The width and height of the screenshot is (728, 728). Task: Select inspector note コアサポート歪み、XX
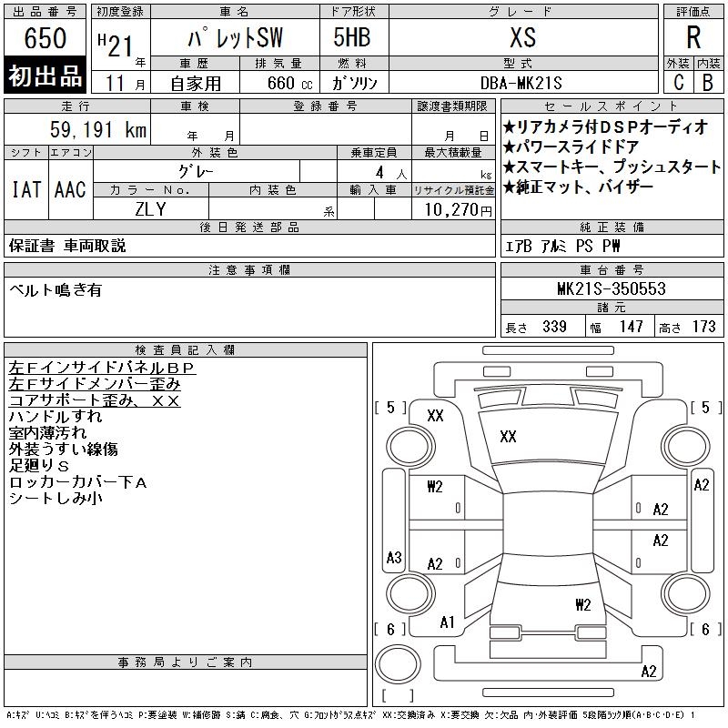point(95,400)
